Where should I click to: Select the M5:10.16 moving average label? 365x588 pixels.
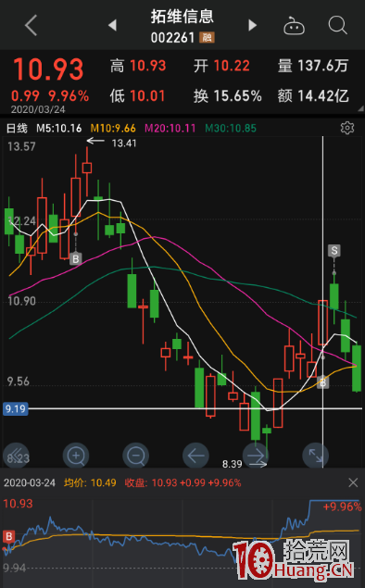[x=59, y=129]
